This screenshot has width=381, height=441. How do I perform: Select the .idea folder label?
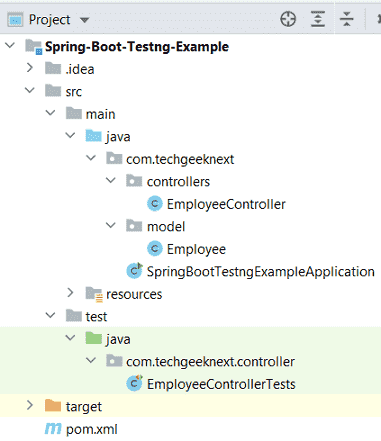(80, 69)
